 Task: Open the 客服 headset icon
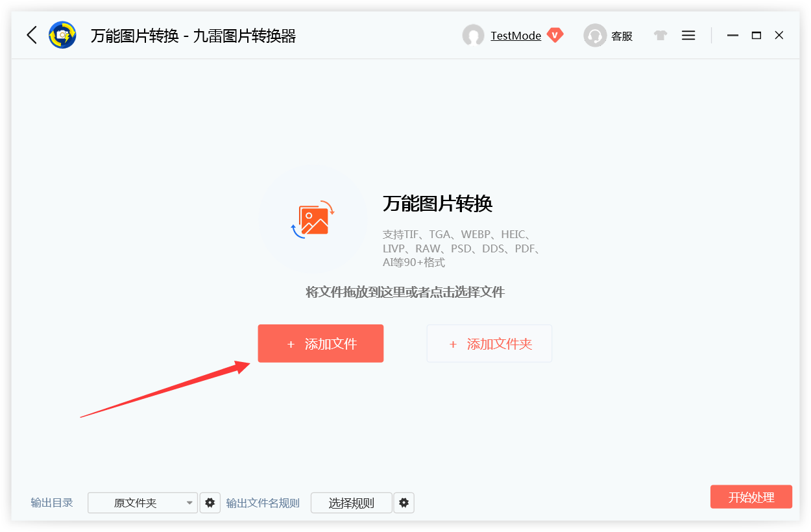pos(594,36)
